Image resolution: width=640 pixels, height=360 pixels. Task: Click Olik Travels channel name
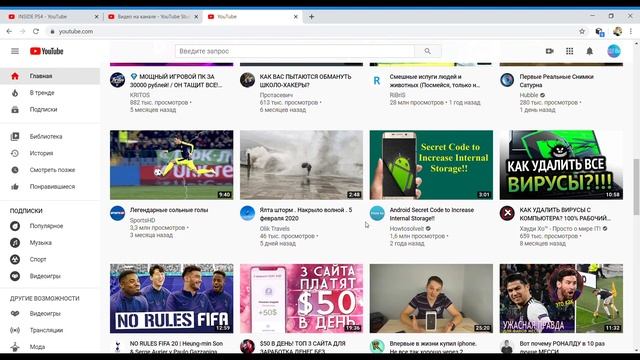(275, 229)
